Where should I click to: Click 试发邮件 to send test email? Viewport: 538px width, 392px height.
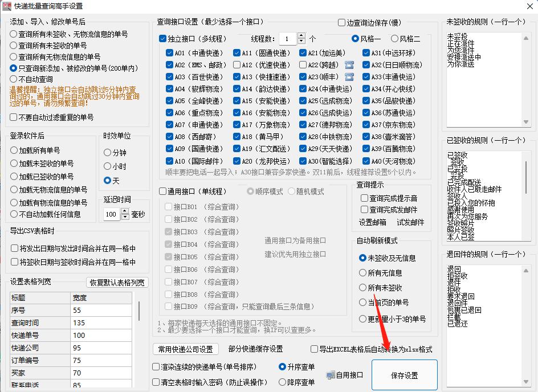(x=410, y=222)
